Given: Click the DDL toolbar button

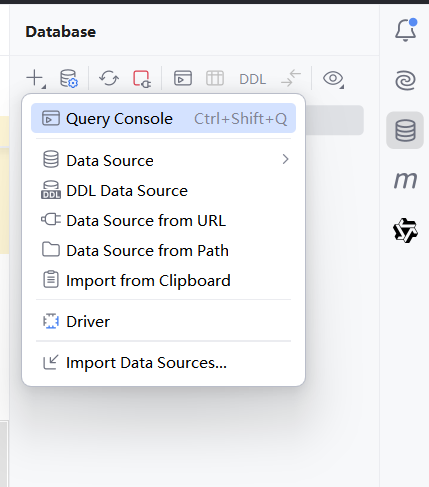Looking at the screenshot, I should [252, 79].
